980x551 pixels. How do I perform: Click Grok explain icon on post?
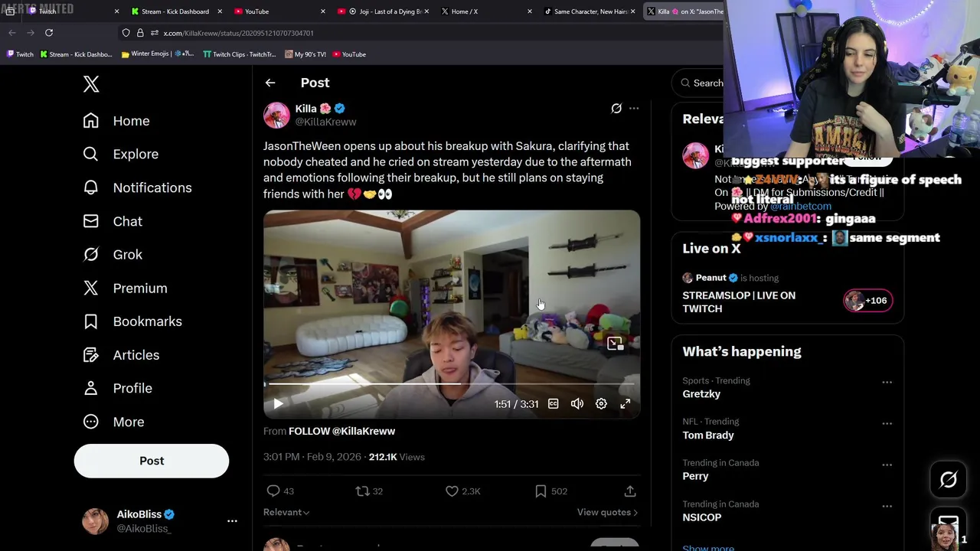click(616, 109)
